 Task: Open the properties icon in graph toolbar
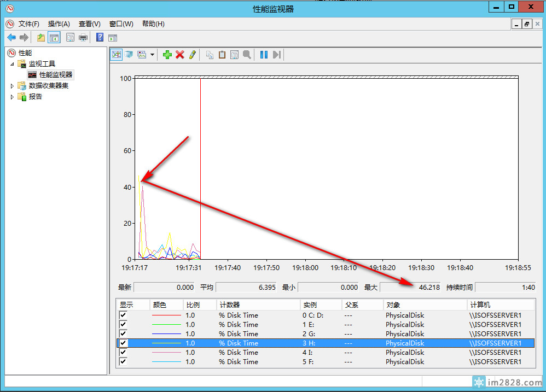[234, 55]
